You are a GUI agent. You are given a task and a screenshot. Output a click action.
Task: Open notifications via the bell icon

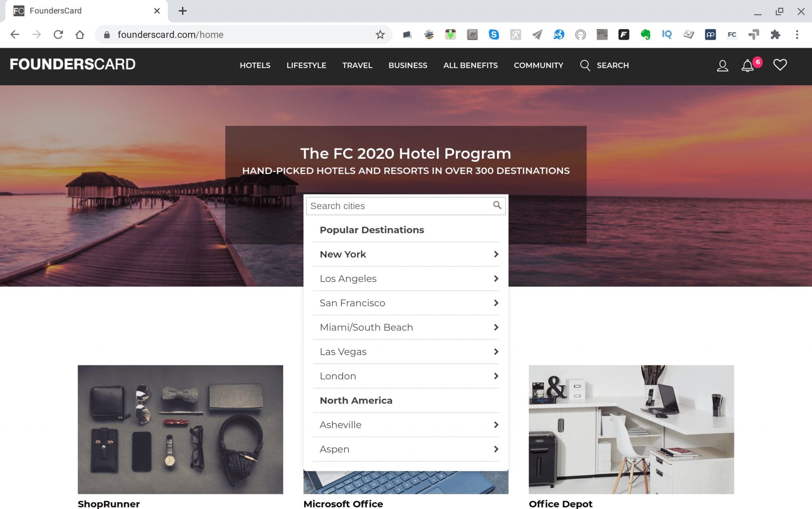[747, 66]
